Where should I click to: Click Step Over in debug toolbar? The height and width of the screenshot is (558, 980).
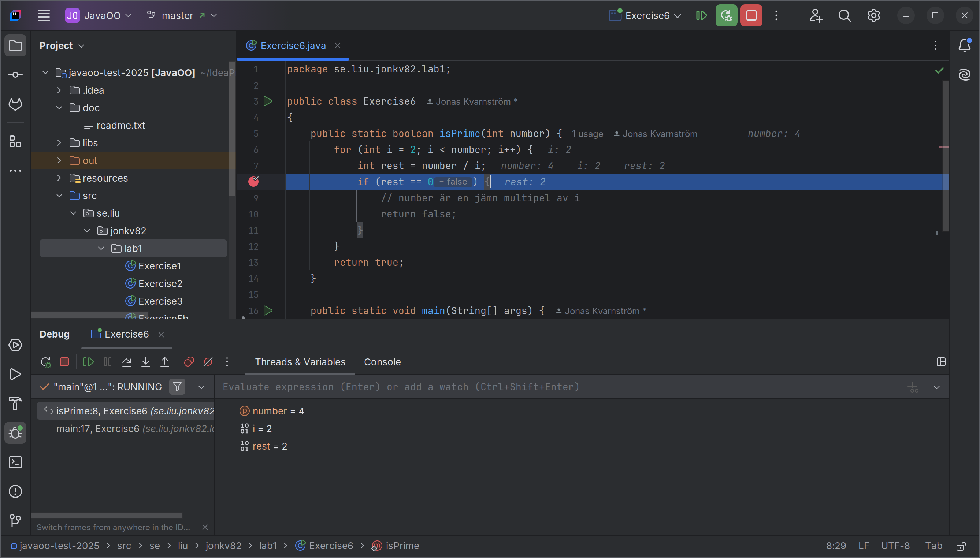point(126,362)
